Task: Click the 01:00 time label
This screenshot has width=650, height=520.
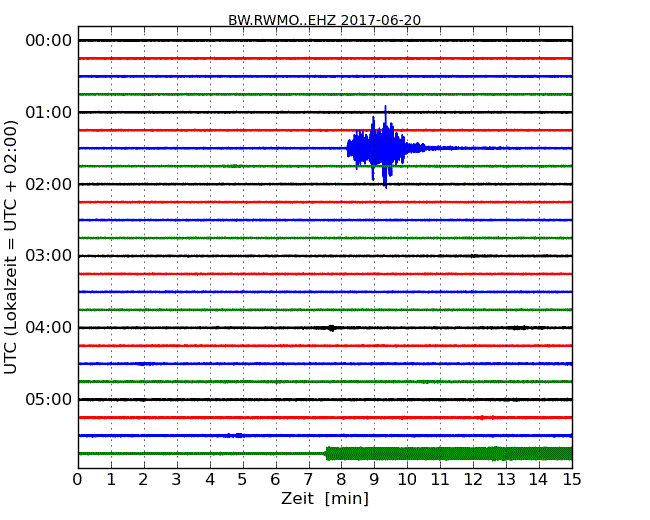Action: [49, 112]
